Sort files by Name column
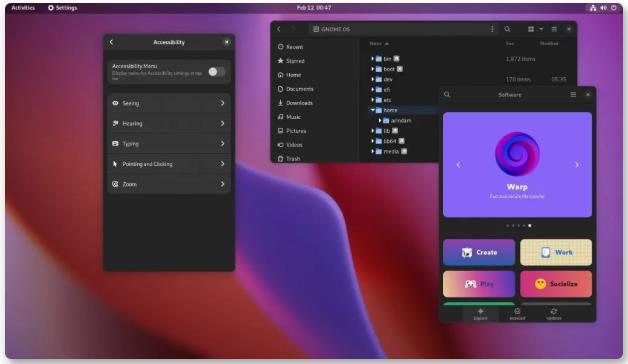This screenshot has width=628, height=364. pos(378,43)
